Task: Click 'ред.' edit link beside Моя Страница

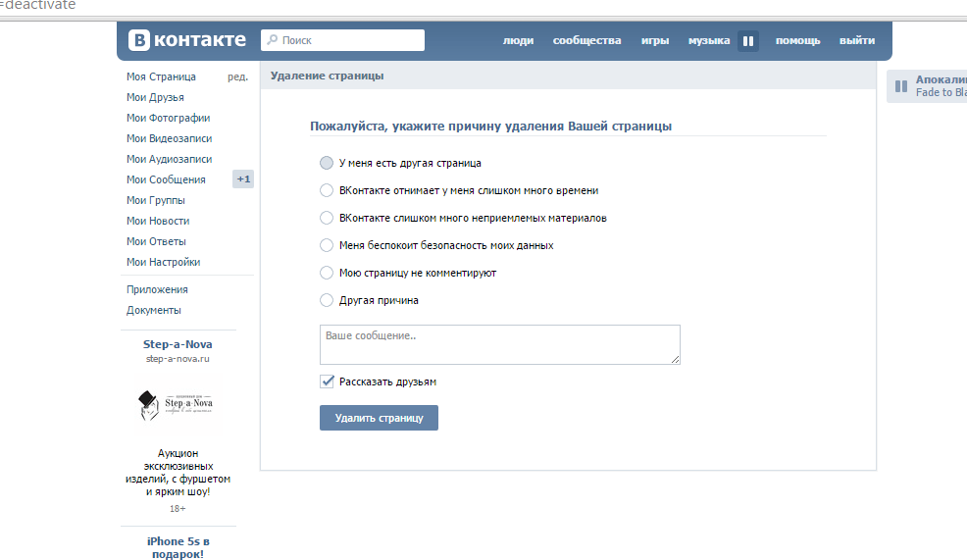Action: 237,76
